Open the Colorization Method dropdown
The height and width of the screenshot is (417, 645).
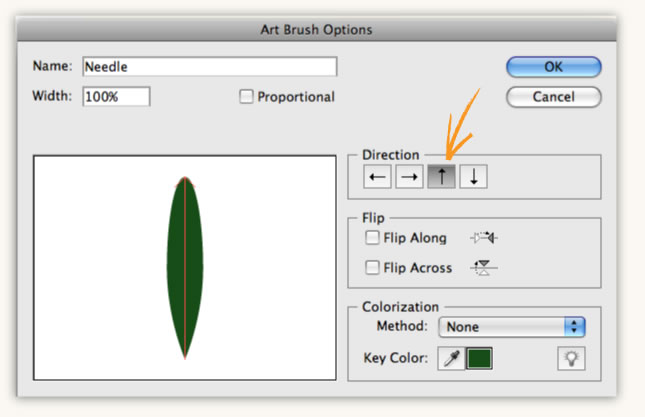tap(512, 327)
